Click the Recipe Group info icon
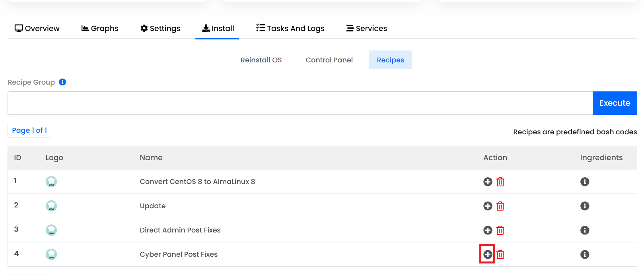644x275 pixels. [62, 82]
